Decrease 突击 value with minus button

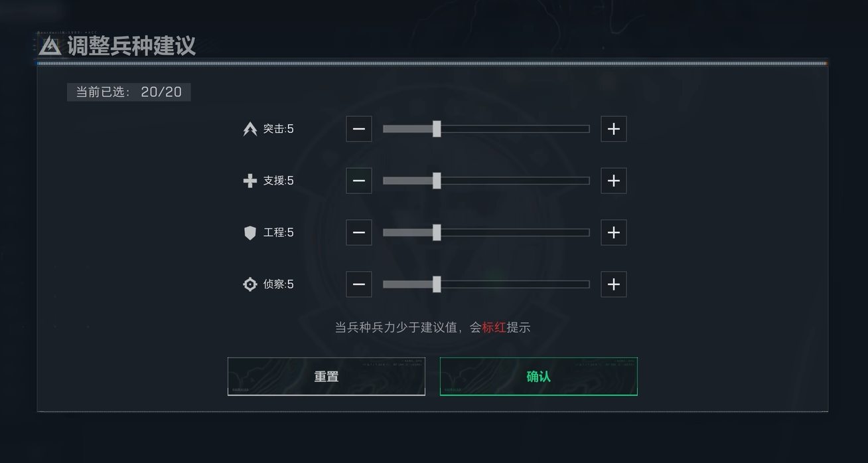coord(359,129)
